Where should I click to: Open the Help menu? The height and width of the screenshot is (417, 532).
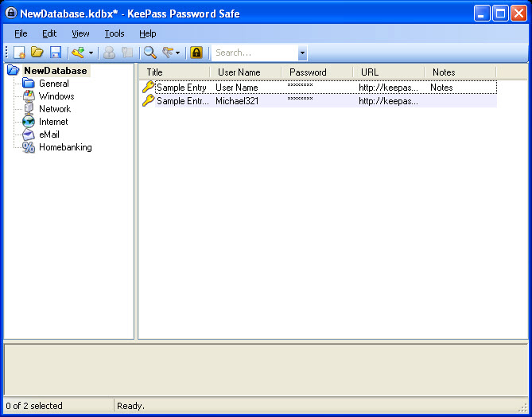148,33
